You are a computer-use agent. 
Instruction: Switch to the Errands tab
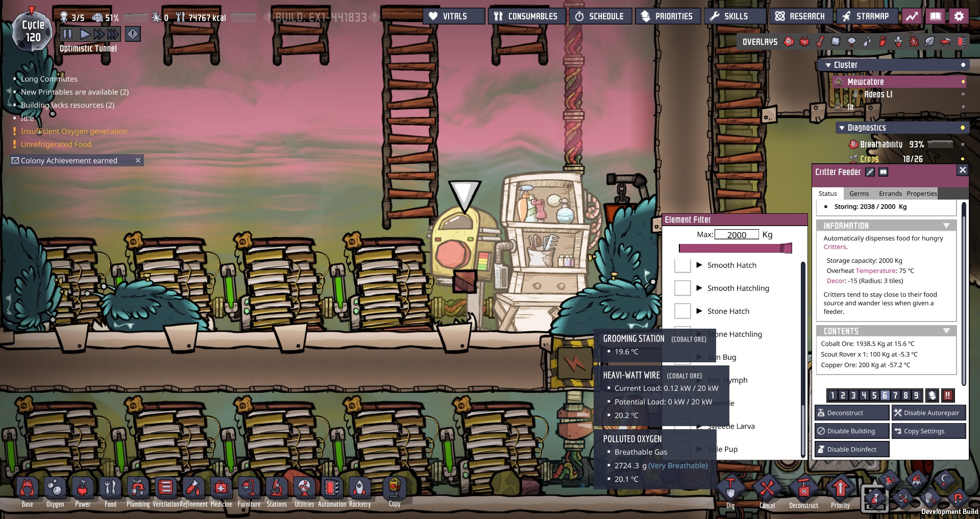890,193
